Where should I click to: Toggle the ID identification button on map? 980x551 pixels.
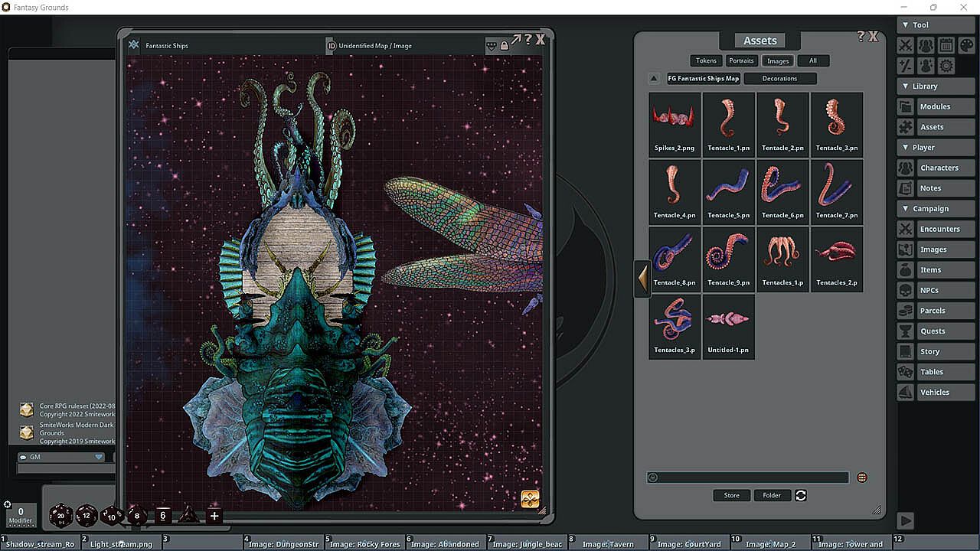coord(332,46)
